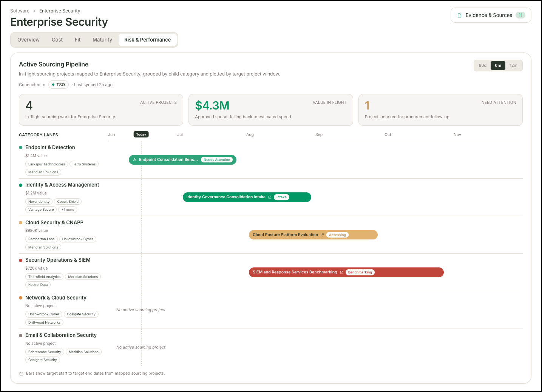The image size is (542, 392).
Task: Click the Thornfield Analytics vendor chip
Action: [44, 277]
